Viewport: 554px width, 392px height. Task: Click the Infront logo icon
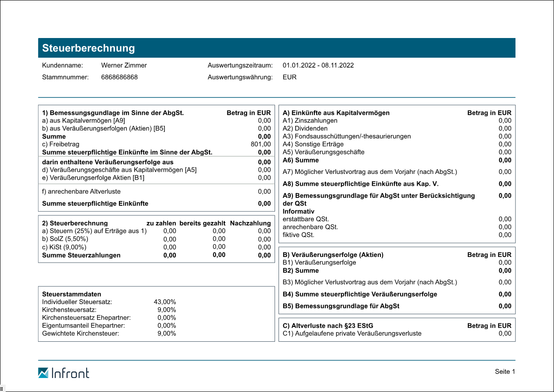click(43, 373)
